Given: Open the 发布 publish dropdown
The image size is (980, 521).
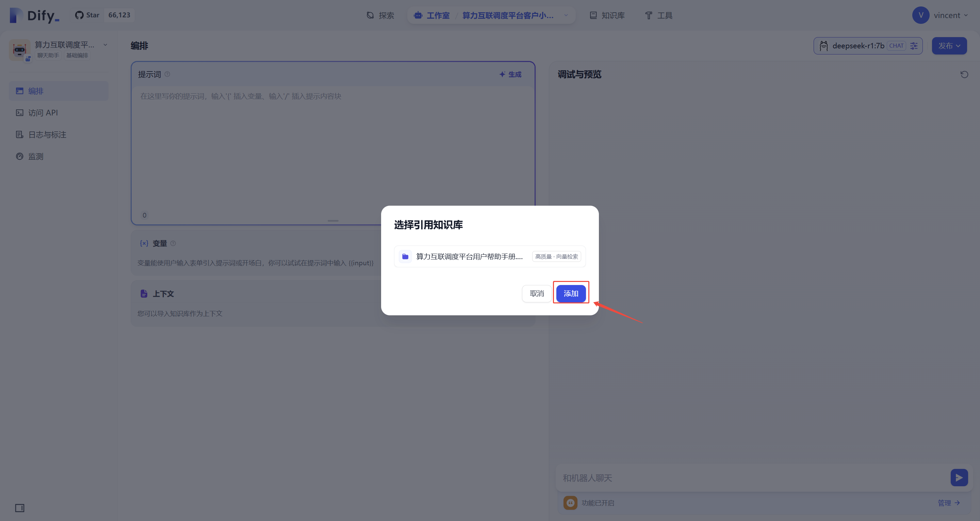Looking at the screenshot, I should [949, 46].
